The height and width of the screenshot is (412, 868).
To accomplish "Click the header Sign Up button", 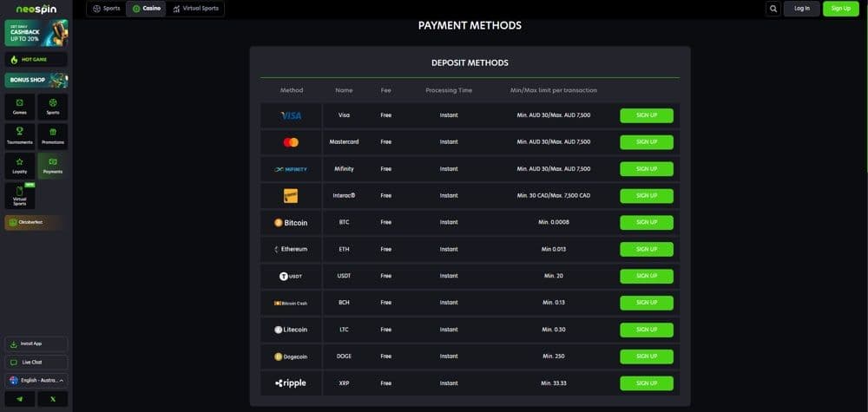I will [x=841, y=9].
